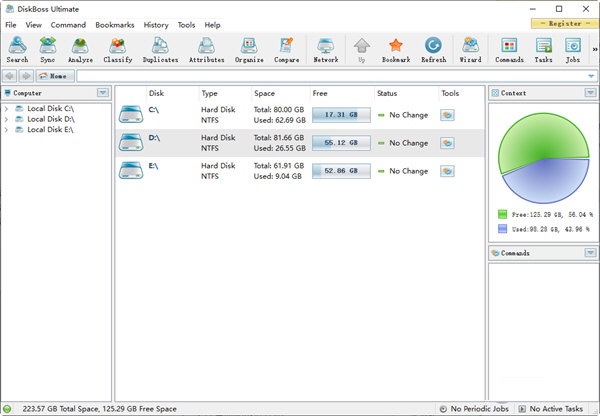Expand Local Disk E:\ tree node
The height and width of the screenshot is (416, 600).
[x=6, y=130]
